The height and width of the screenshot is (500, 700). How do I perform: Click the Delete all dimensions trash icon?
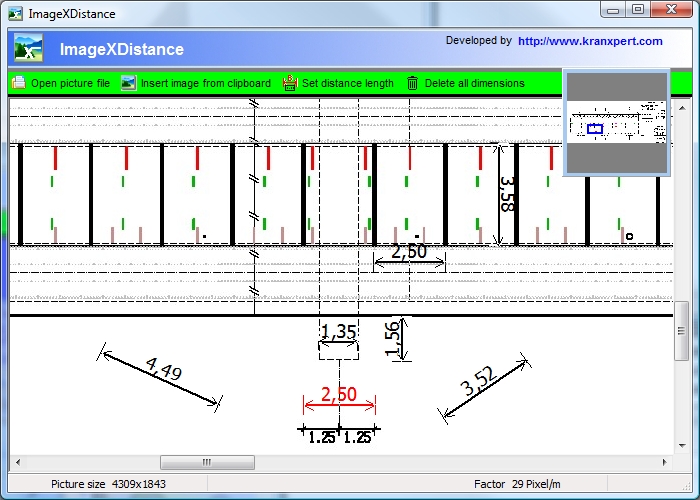point(412,83)
